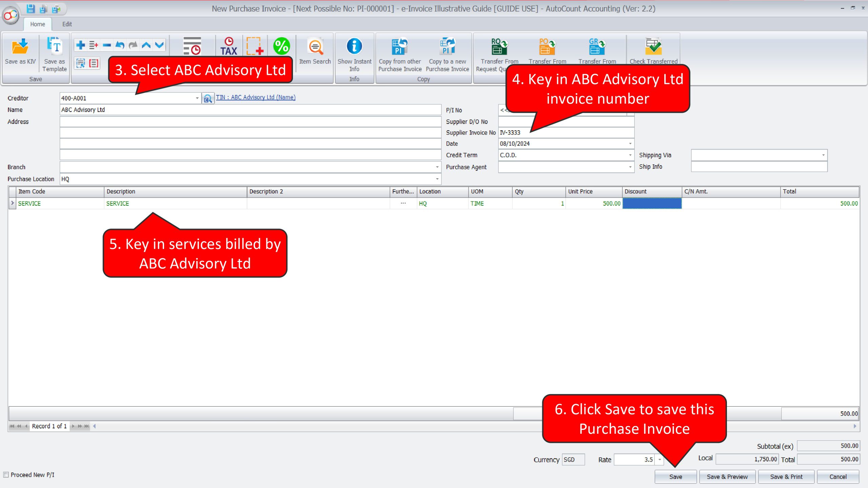Click the list-with-clock ribbon icon
Viewport: 868px width, 488px height.
tap(192, 46)
